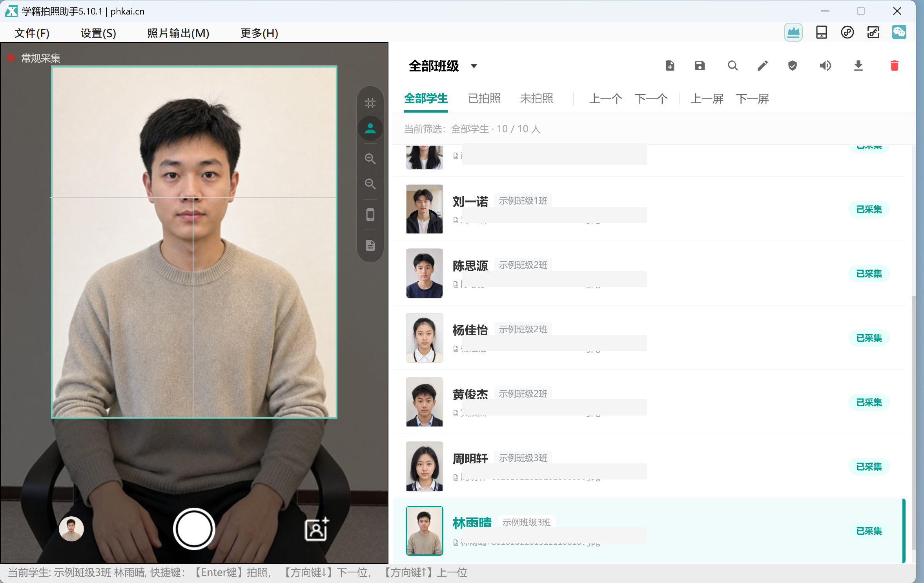Click the zoom in camera icon
Viewport: 924px width, 583px height.
click(370, 159)
